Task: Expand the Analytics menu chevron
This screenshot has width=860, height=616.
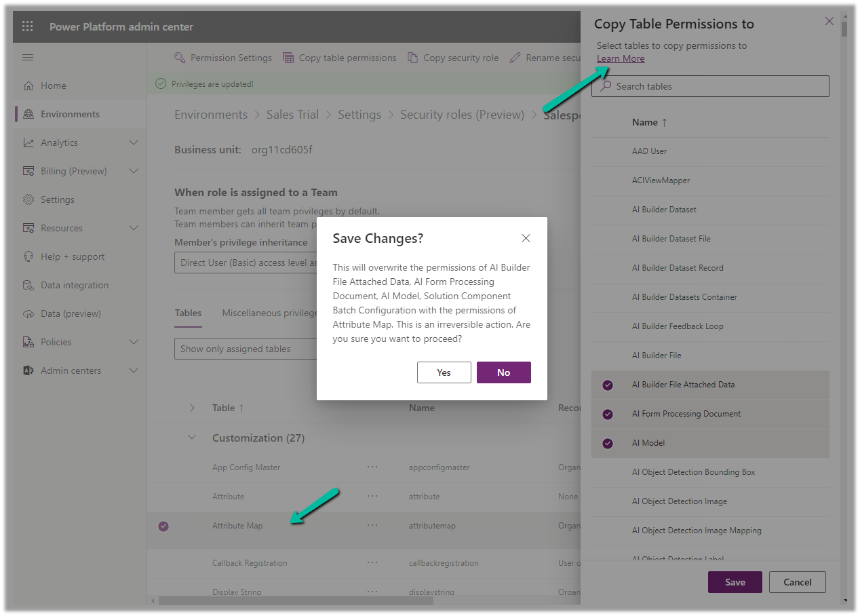Action: point(134,142)
